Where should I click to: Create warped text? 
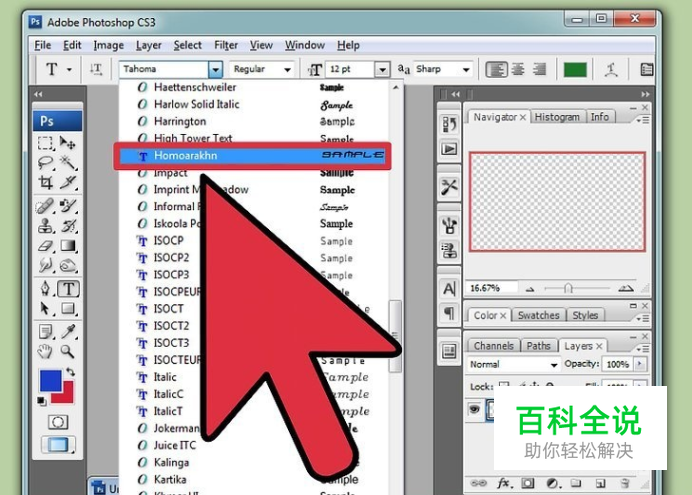611,69
